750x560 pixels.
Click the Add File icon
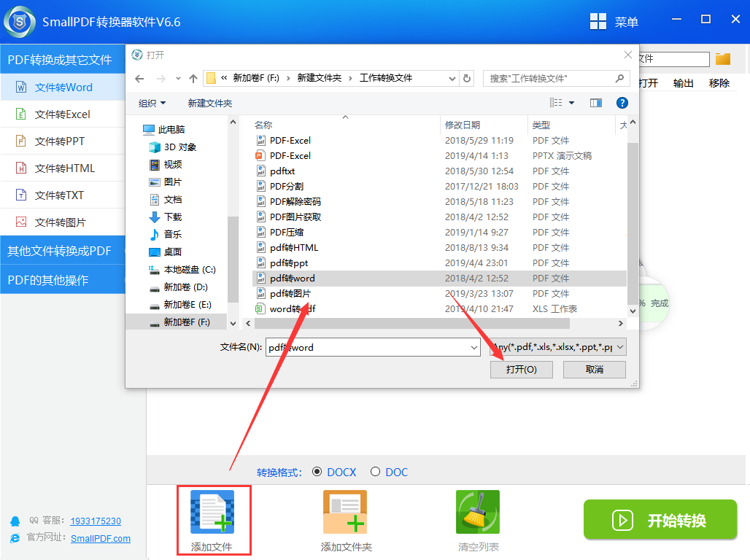(x=212, y=512)
